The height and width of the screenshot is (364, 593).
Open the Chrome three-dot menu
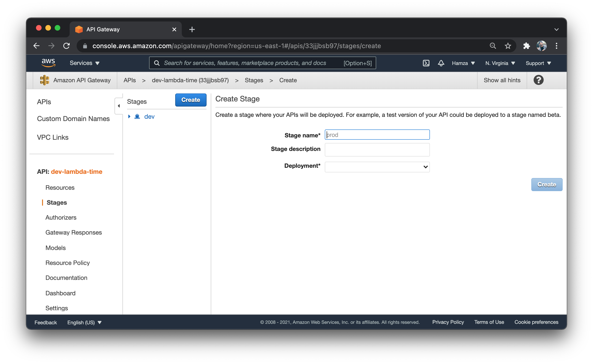[556, 46]
